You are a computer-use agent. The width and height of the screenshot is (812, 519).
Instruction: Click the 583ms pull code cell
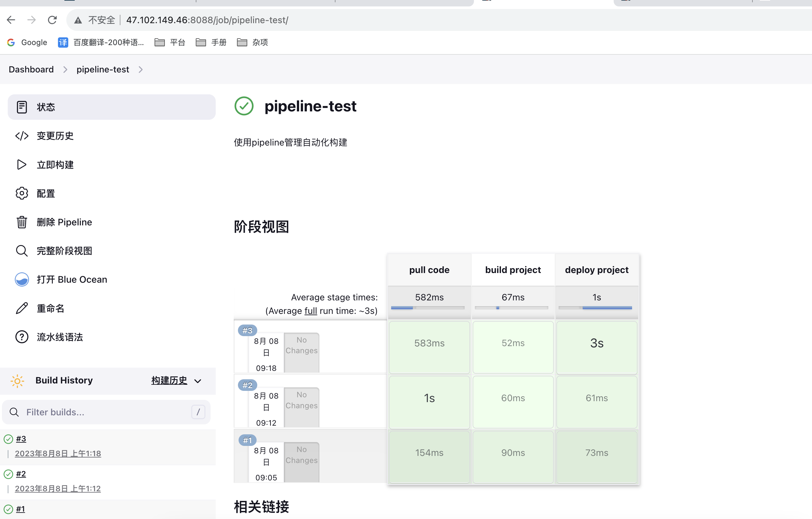429,347
